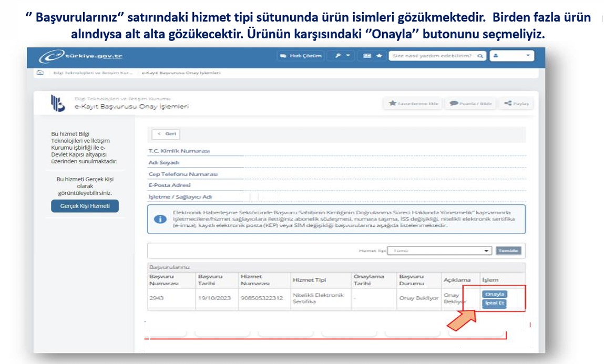Click Puanla / Bildir feedback button

[x=471, y=103]
